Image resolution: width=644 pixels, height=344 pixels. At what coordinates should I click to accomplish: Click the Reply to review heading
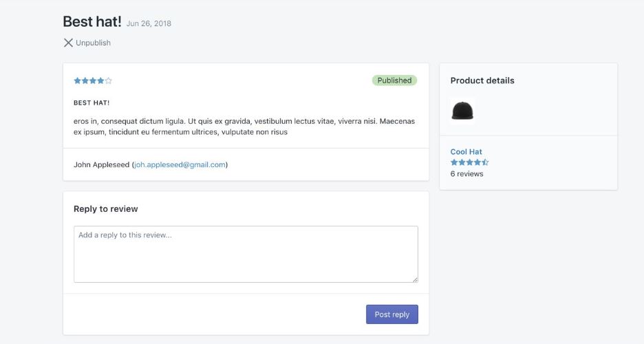[105, 209]
